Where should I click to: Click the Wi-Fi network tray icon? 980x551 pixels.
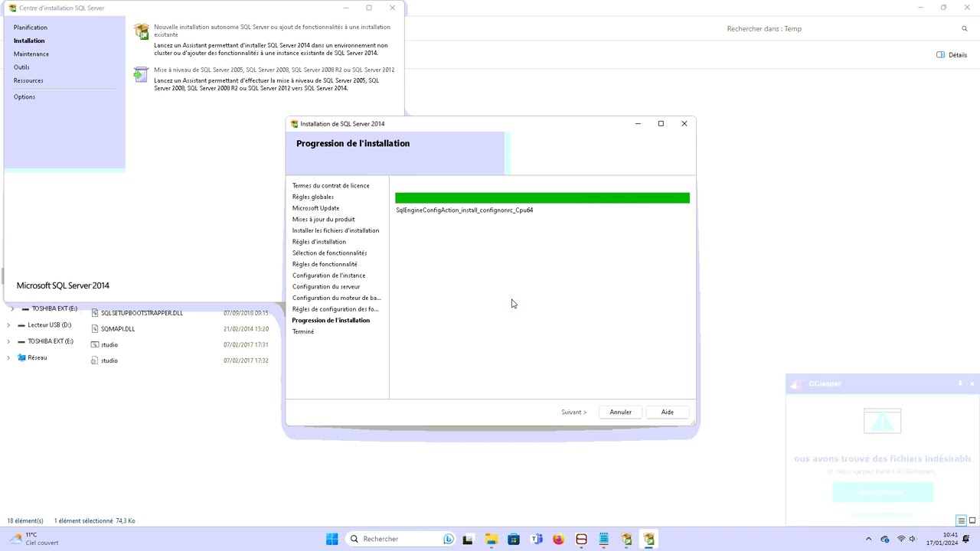tap(901, 540)
